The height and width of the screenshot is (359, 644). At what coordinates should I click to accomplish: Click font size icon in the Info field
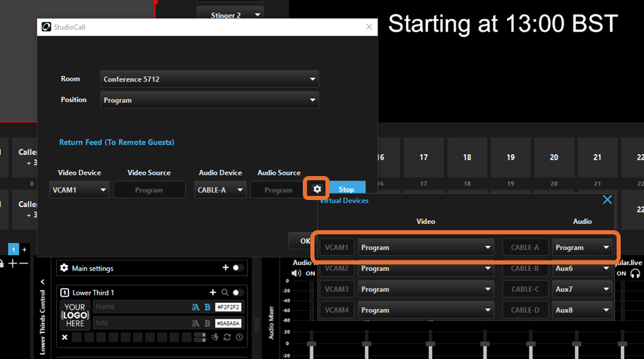click(x=195, y=323)
